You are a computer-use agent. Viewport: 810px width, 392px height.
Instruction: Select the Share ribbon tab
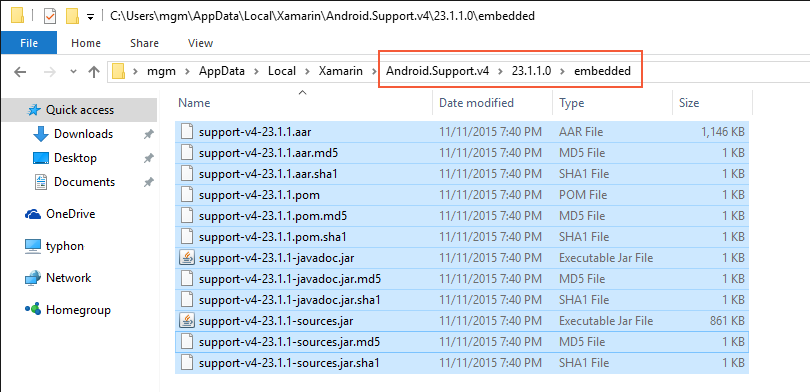(144, 43)
